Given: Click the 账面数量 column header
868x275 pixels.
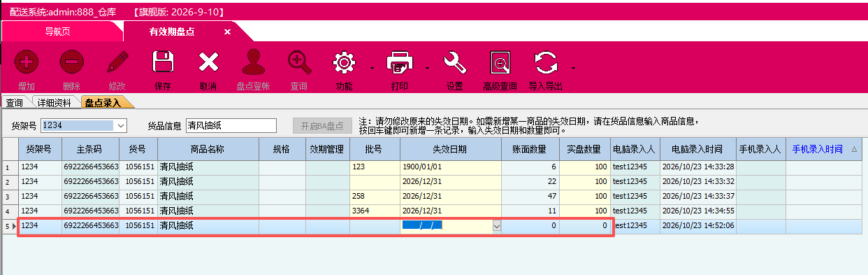Looking at the screenshot, I should (530, 149).
